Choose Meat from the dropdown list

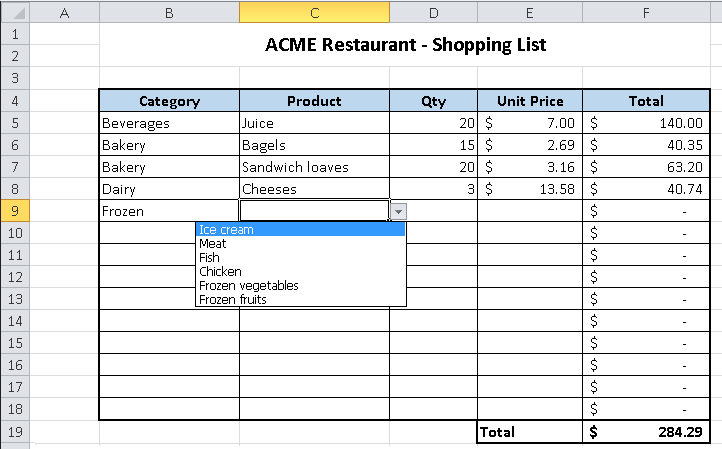301,243
